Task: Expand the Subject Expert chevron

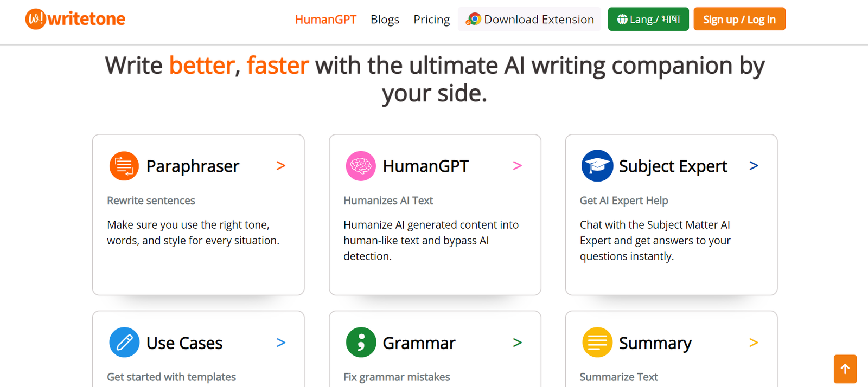Action: click(x=754, y=166)
